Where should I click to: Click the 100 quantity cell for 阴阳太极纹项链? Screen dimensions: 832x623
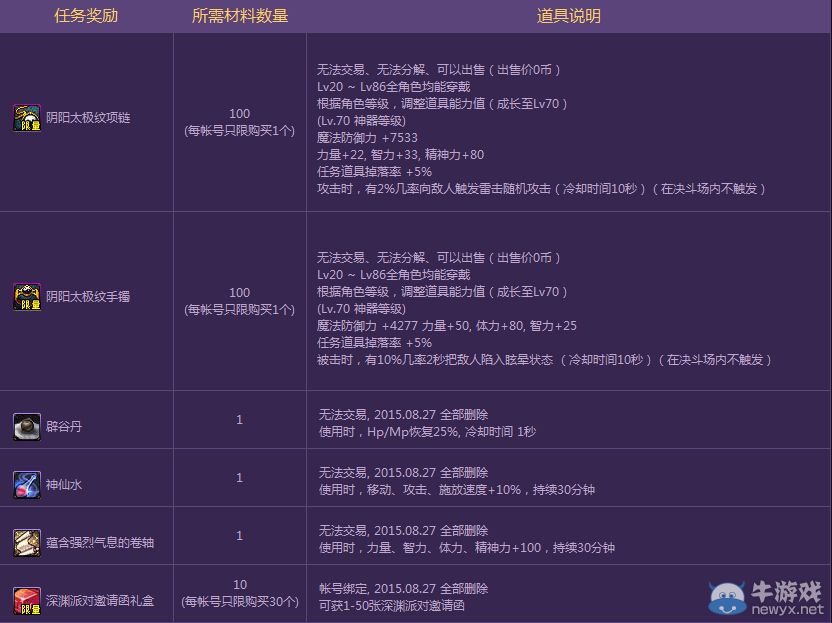239,114
